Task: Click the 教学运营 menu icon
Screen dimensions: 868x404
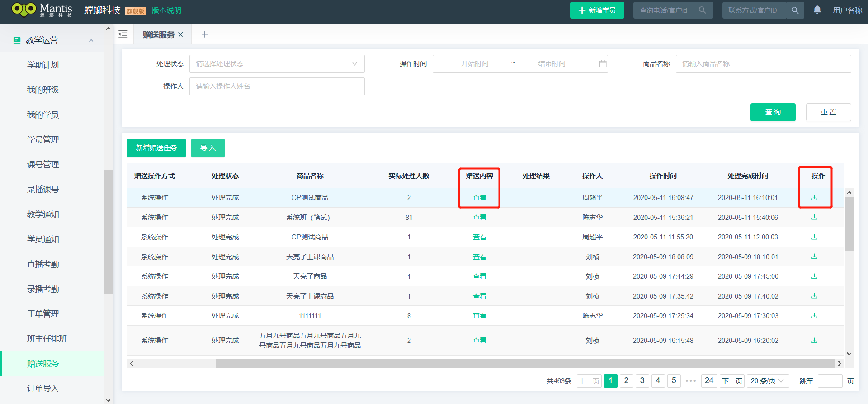Action: [x=17, y=40]
